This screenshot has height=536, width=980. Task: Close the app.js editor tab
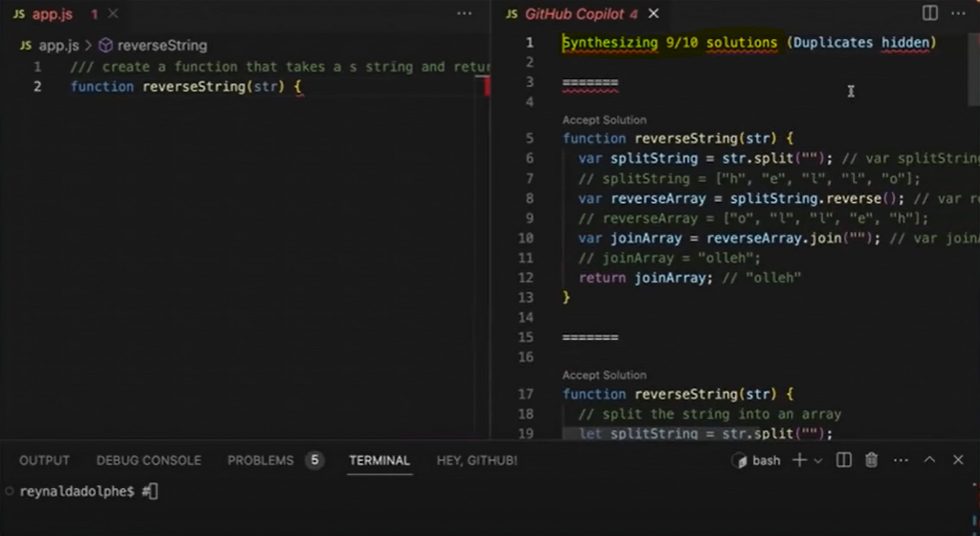tap(113, 14)
